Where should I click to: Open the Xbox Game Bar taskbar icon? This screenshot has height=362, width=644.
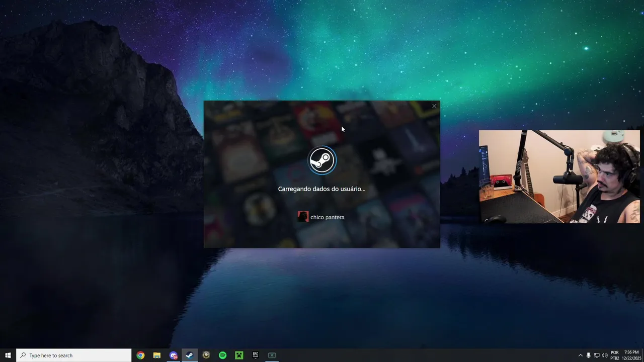pyautogui.click(x=272, y=355)
